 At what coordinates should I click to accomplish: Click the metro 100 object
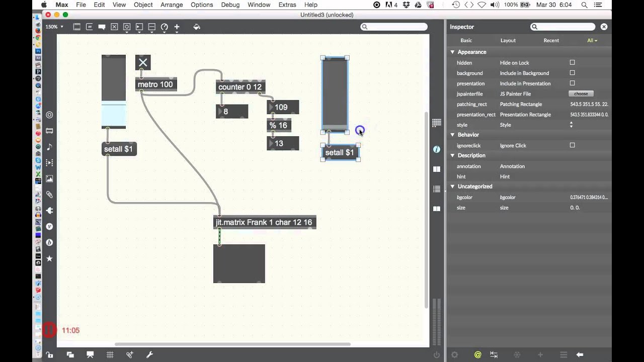pos(156,84)
